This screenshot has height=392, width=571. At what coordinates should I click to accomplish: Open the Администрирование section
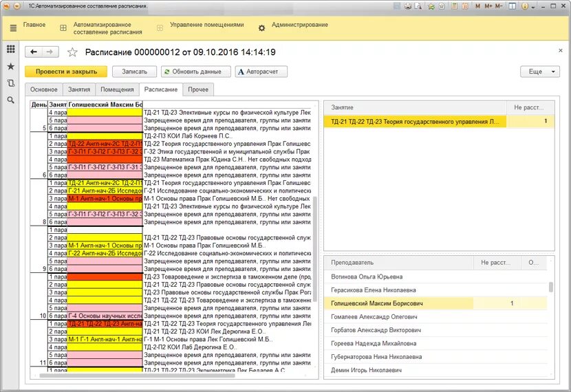point(300,25)
